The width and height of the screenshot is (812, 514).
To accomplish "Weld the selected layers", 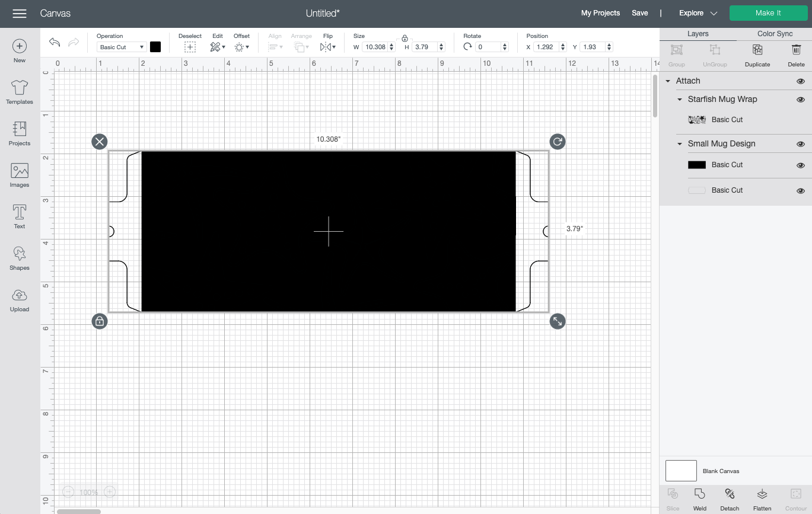I will click(x=700, y=499).
